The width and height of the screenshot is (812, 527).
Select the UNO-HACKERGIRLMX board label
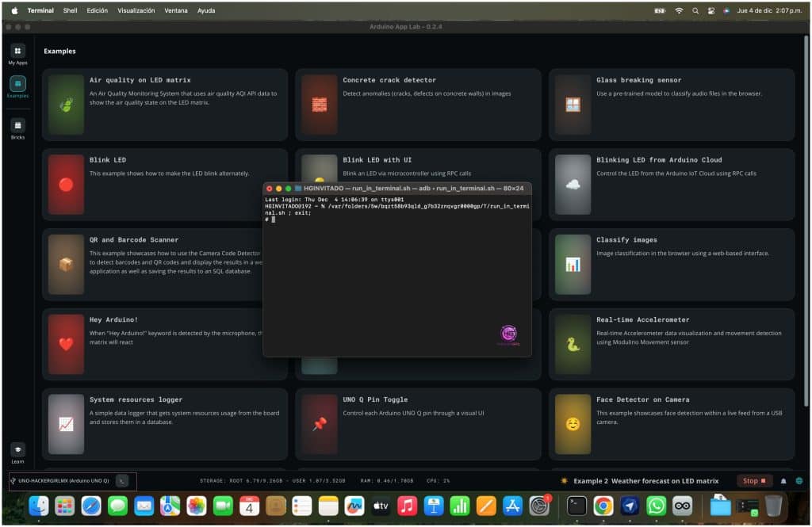tap(63, 481)
